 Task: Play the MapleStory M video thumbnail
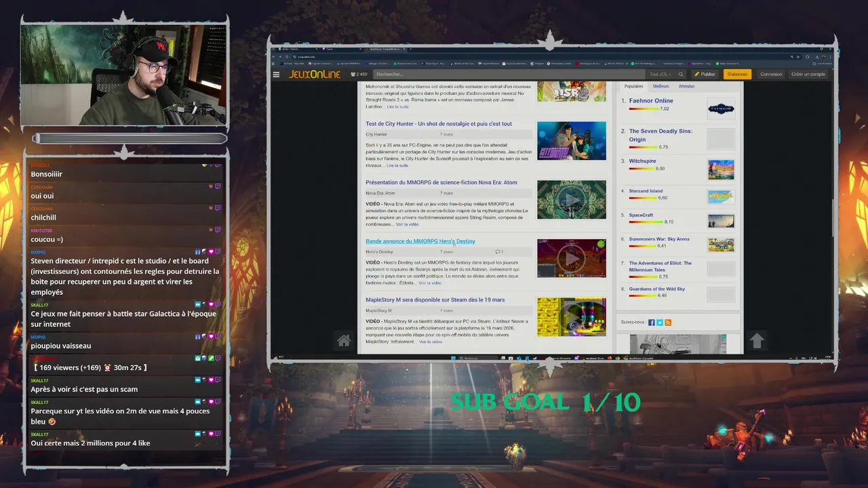(x=572, y=317)
